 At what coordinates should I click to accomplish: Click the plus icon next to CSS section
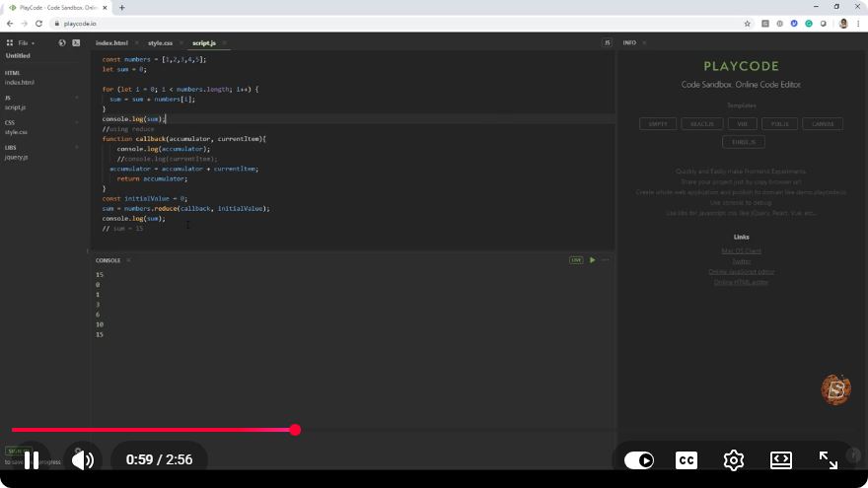coord(77,122)
